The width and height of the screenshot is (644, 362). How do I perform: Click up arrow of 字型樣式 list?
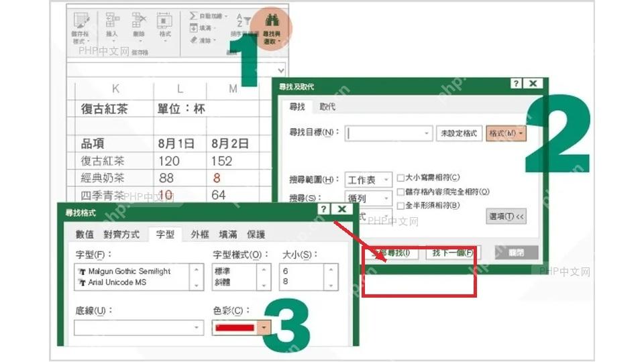[x=264, y=269]
